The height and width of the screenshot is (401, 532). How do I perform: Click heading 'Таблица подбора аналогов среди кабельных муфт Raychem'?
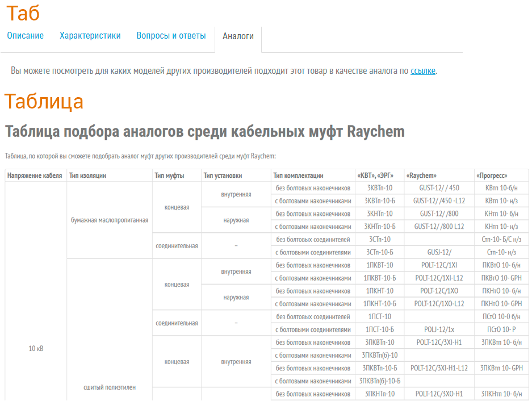click(205, 132)
